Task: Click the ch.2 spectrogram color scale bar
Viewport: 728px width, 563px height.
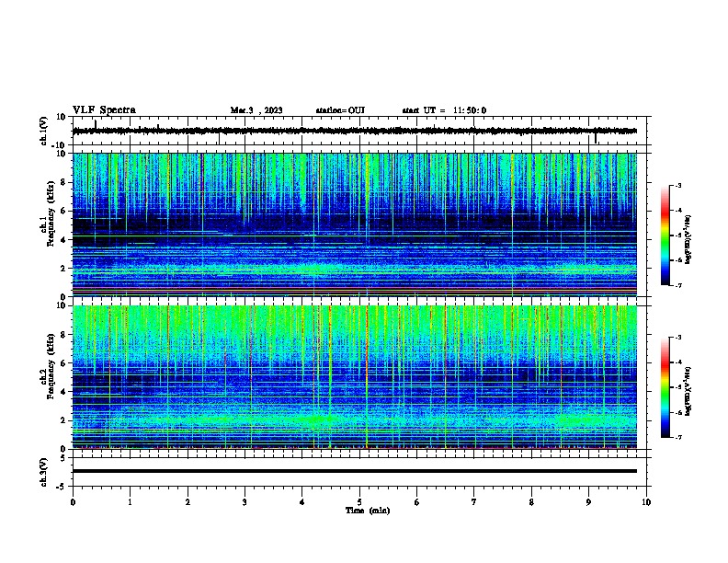Action: (x=665, y=387)
